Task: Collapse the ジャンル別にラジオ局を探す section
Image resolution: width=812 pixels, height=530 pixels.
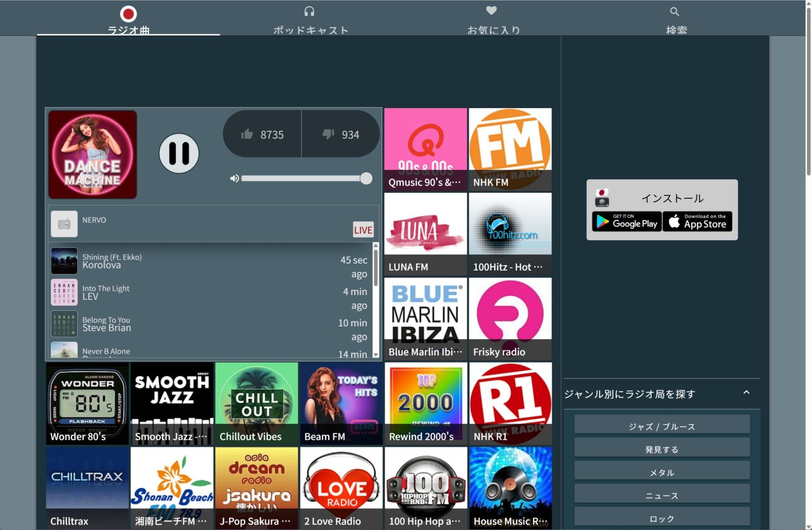Action: pyautogui.click(x=746, y=393)
